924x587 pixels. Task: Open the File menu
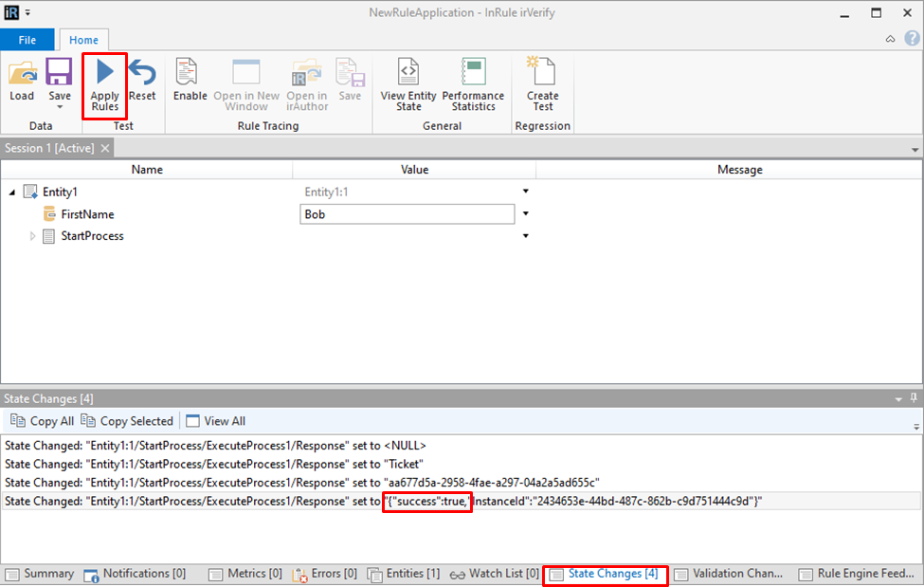coord(27,41)
